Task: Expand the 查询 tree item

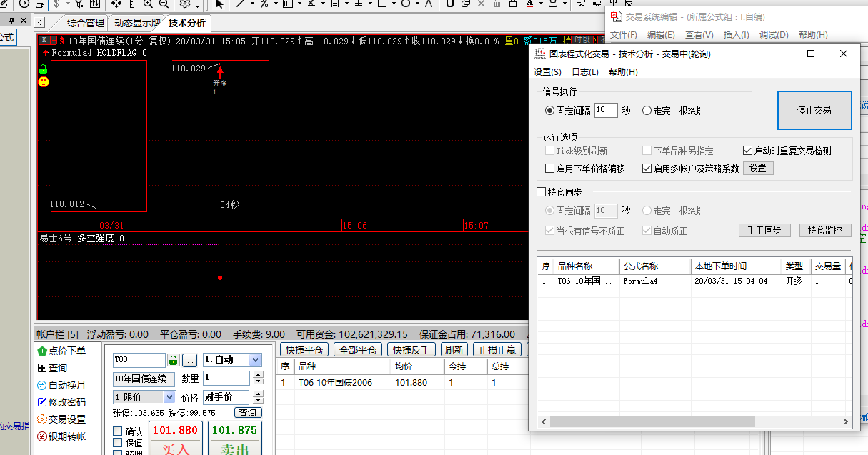Action: 41,368
